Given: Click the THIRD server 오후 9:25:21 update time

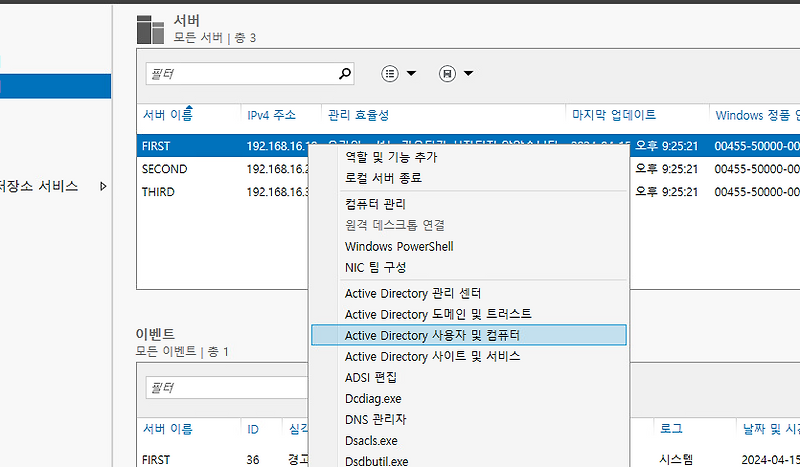Looking at the screenshot, I should [666, 192].
